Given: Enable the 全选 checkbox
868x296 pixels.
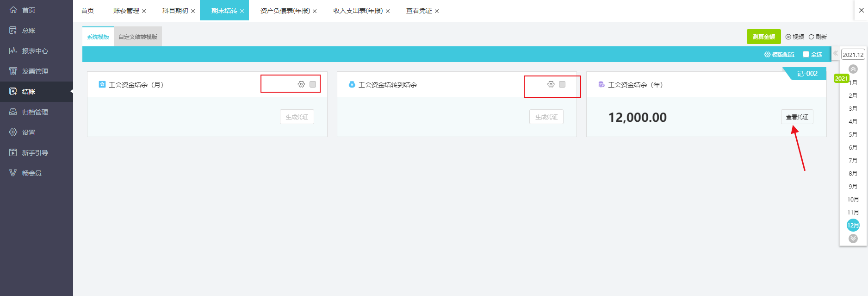Looking at the screenshot, I should point(806,54).
